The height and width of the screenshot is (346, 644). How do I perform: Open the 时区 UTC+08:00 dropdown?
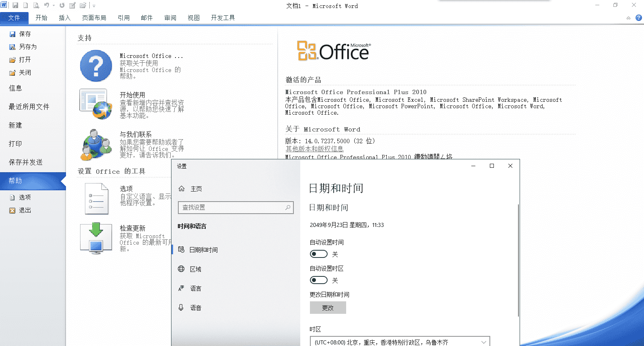click(x=400, y=342)
